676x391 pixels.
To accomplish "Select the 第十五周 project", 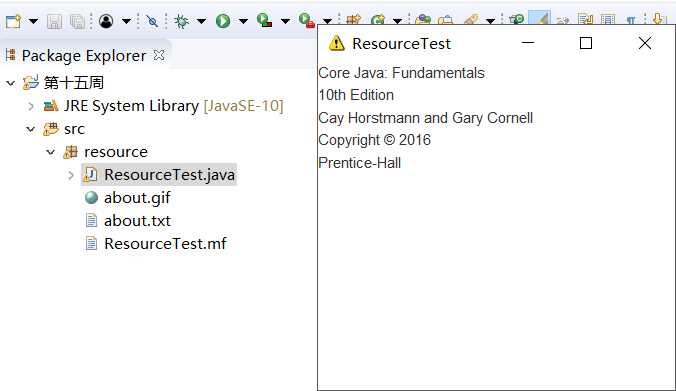I will [x=74, y=82].
